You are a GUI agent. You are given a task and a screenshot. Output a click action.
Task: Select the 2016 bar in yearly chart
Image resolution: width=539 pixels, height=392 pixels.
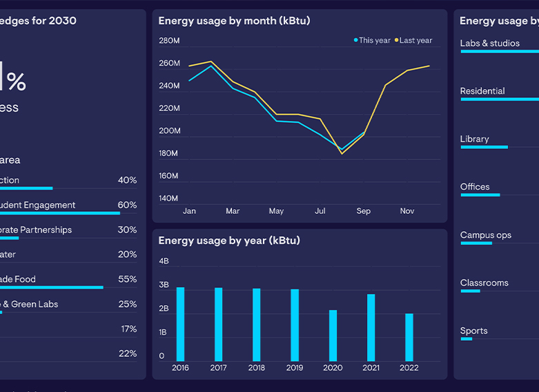click(x=180, y=324)
